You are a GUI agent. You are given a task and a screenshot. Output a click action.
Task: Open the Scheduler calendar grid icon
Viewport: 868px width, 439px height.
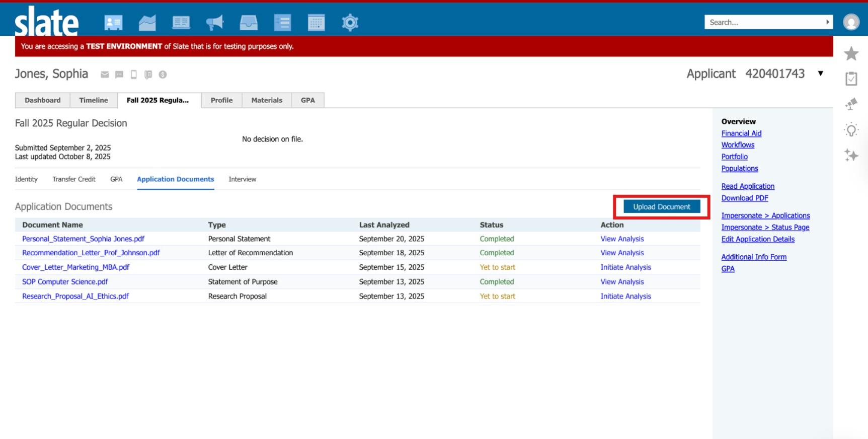(x=316, y=23)
